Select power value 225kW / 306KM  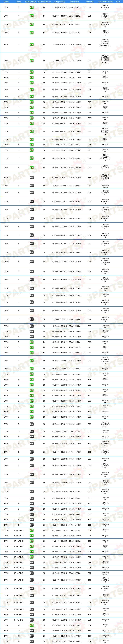(x=75, y=168)
